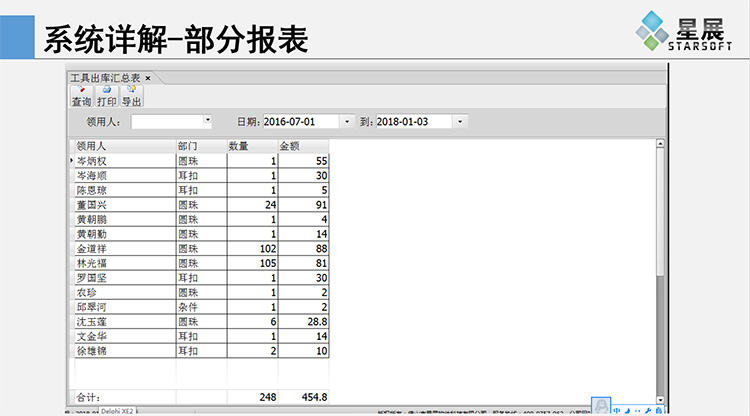Select the 工具出库汇总表 tab
The height and width of the screenshot is (416, 750).
click(x=105, y=77)
